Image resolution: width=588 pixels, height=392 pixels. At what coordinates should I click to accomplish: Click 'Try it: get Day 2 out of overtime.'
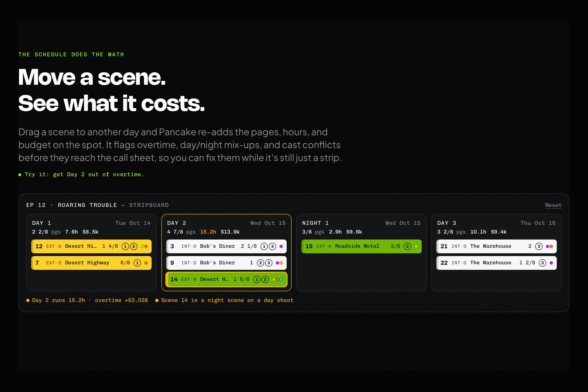[82, 175]
